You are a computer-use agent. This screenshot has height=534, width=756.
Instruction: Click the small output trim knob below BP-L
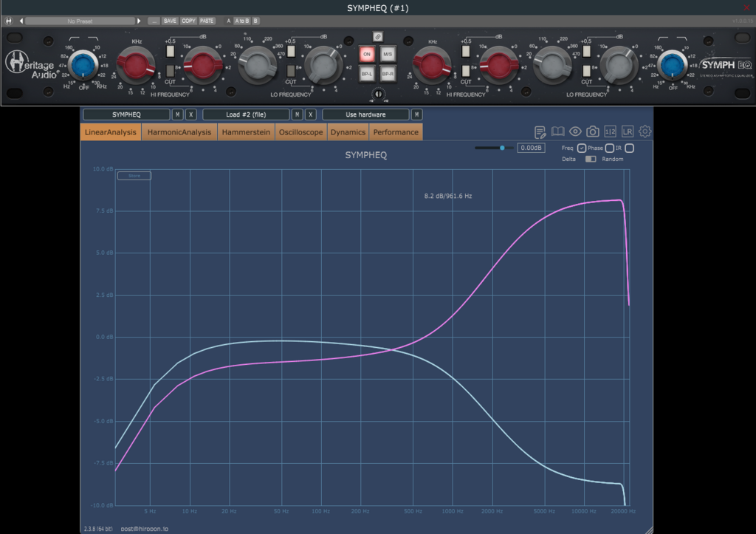tap(379, 94)
